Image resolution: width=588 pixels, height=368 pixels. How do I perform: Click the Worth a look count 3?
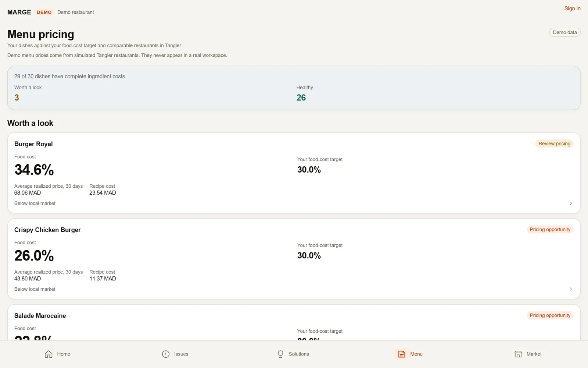(17, 98)
